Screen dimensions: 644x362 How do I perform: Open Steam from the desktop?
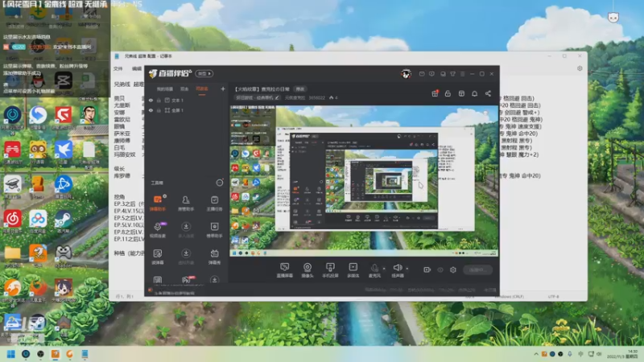[63, 220]
